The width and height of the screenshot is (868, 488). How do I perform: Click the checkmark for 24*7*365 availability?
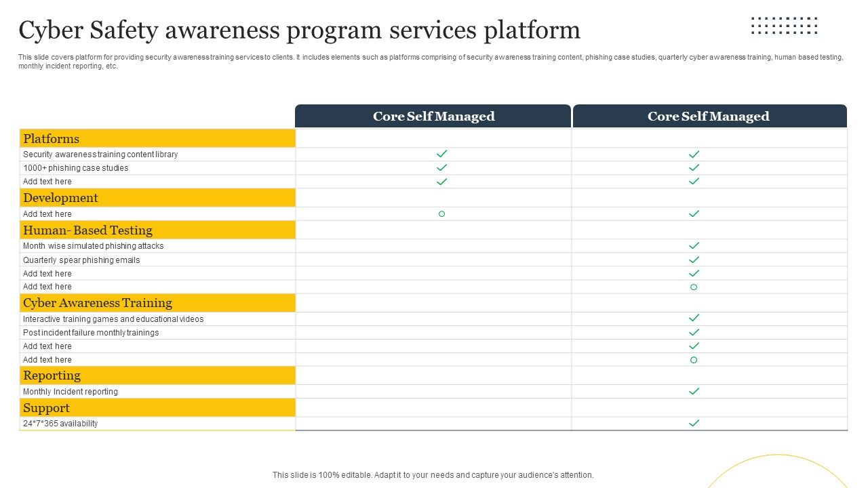(x=694, y=423)
